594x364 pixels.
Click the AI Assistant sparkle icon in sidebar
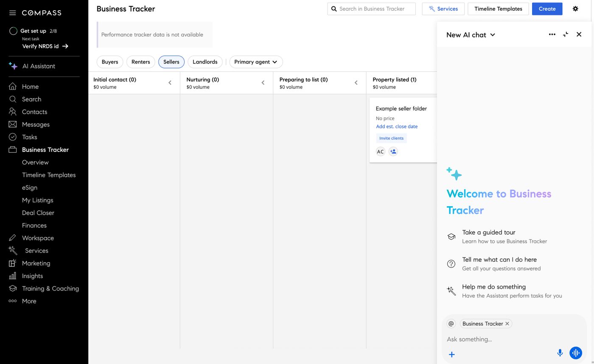click(x=13, y=66)
